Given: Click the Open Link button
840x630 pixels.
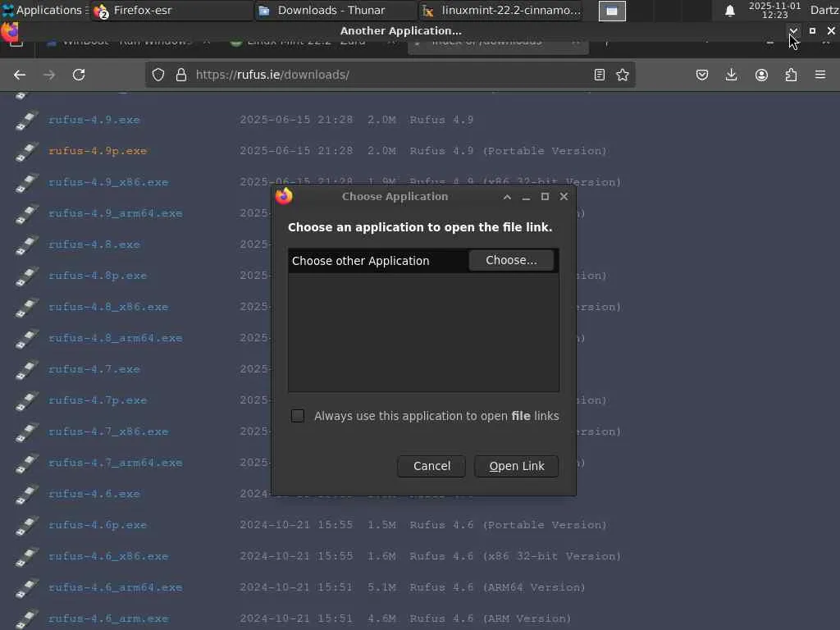Looking at the screenshot, I should [517, 466].
